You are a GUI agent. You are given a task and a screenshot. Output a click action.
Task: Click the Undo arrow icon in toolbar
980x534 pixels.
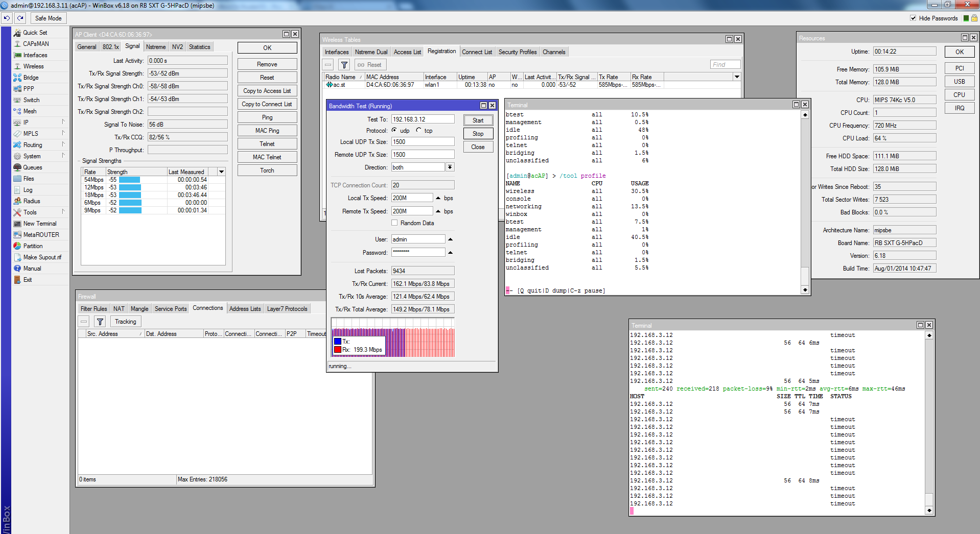7,18
